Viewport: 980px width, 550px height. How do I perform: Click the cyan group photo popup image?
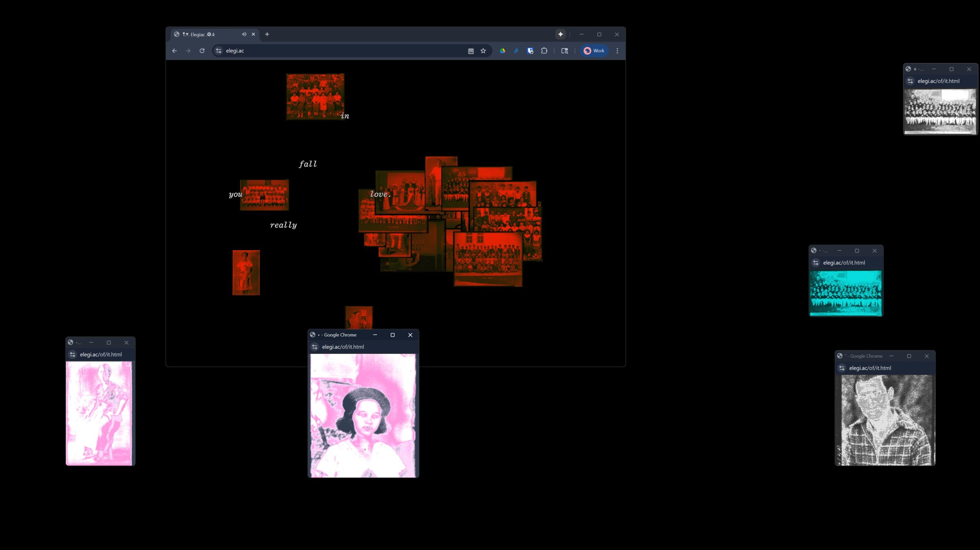pyautogui.click(x=846, y=293)
